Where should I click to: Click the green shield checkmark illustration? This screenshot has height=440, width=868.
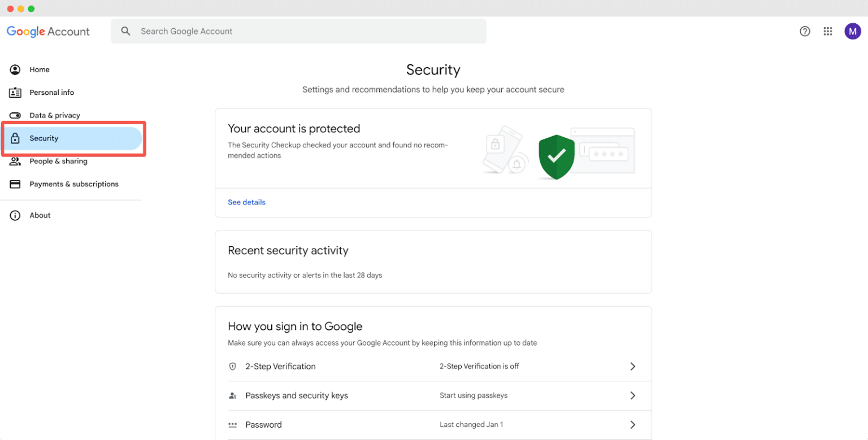pyautogui.click(x=557, y=156)
